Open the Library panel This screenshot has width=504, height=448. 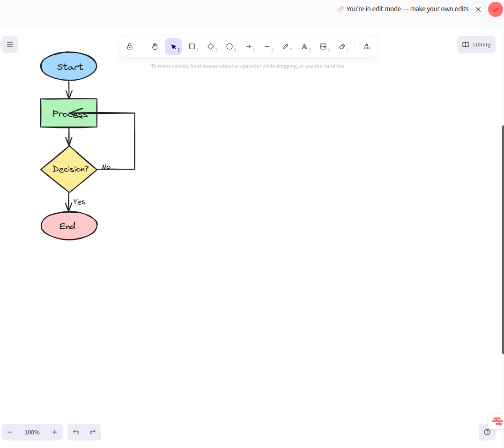click(x=476, y=45)
